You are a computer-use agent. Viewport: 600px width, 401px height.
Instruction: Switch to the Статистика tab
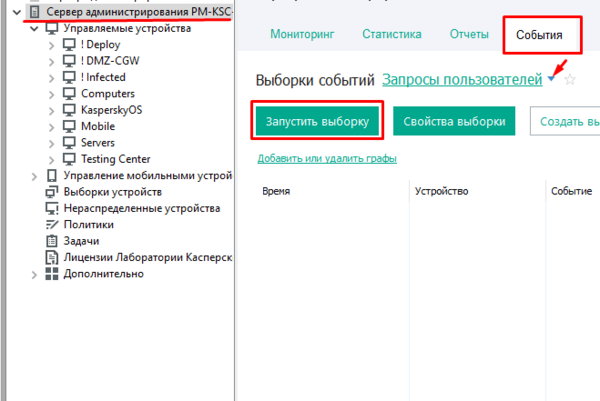[x=392, y=34]
